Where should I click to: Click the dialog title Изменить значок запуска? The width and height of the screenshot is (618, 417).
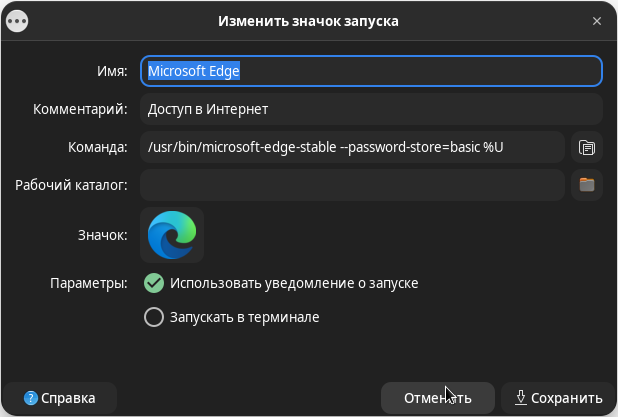pyautogui.click(x=308, y=21)
